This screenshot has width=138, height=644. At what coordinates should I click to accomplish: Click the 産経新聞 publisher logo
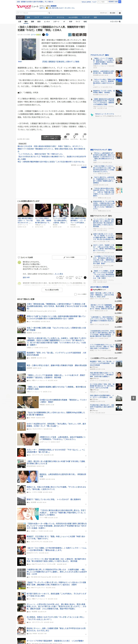click(x=77, y=35)
